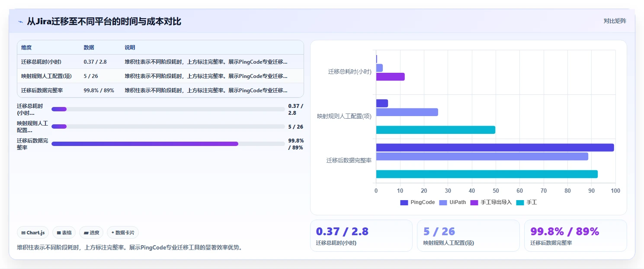644x269 pixels.
Task: Click the 说明 column header
Action: click(130, 48)
